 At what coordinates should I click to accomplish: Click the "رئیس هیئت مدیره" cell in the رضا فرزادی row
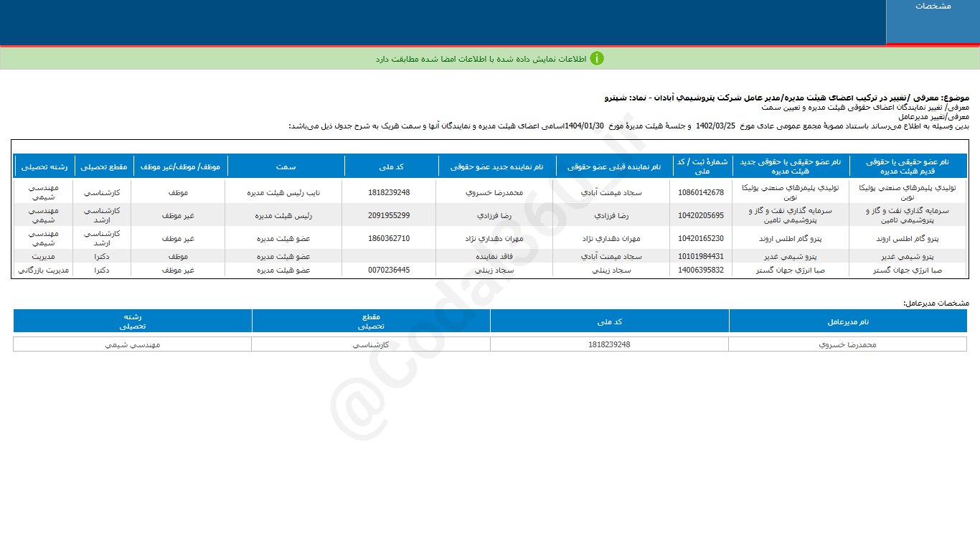point(283,215)
